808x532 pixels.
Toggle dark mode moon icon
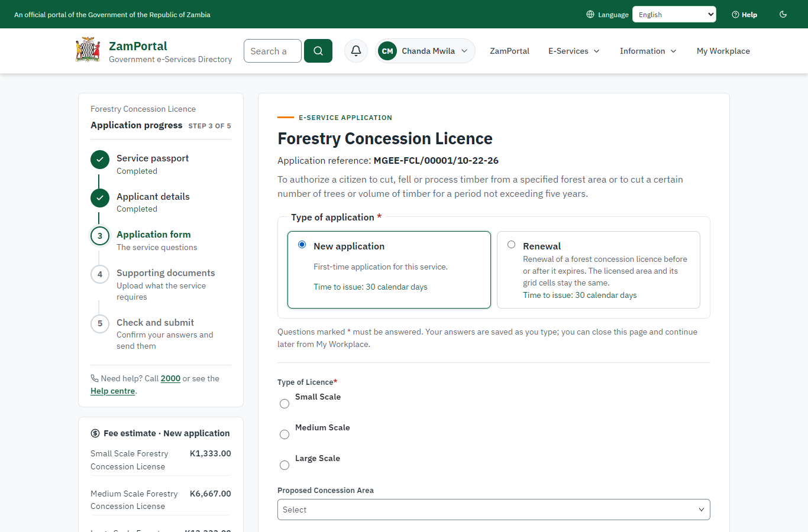pyautogui.click(x=783, y=14)
